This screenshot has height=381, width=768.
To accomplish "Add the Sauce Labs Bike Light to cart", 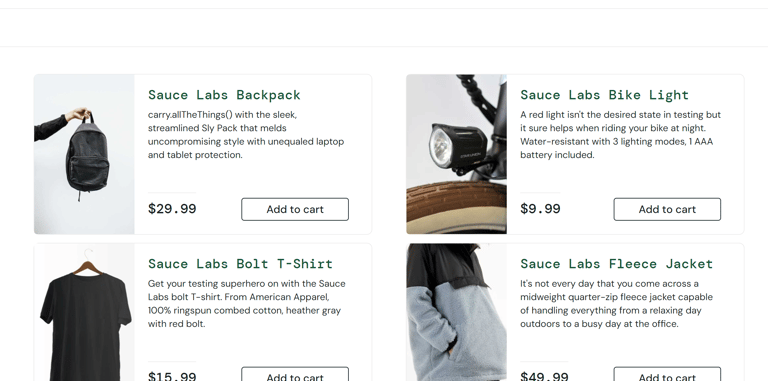I will (667, 209).
